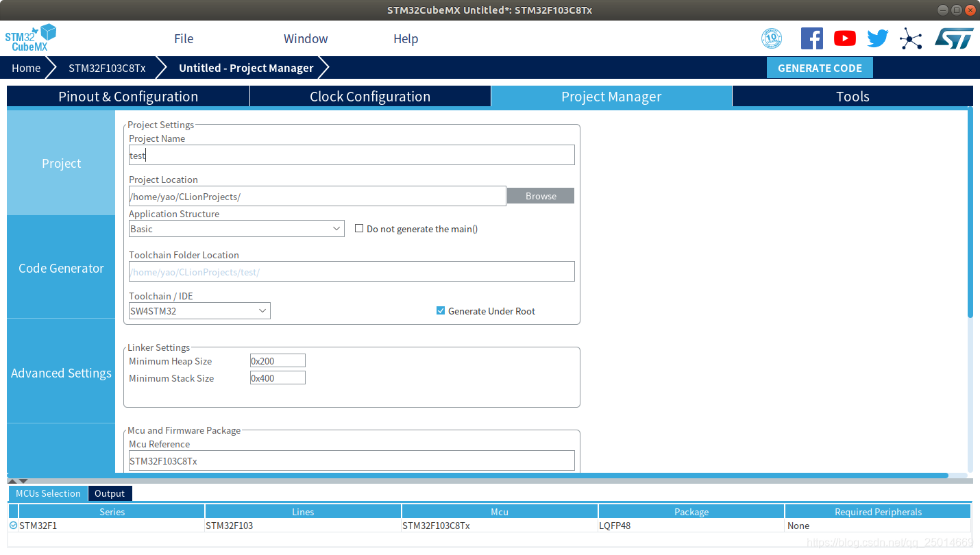Click the Minimum Stack Size field
This screenshot has width=980, height=555.
pyautogui.click(x=278, y=378)
